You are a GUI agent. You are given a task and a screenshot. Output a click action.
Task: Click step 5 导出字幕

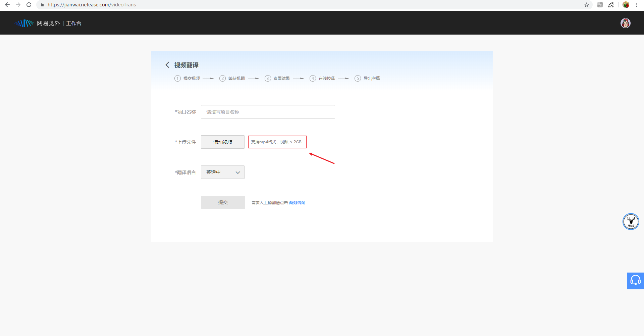pyautogui.click(x=367, y=78)
